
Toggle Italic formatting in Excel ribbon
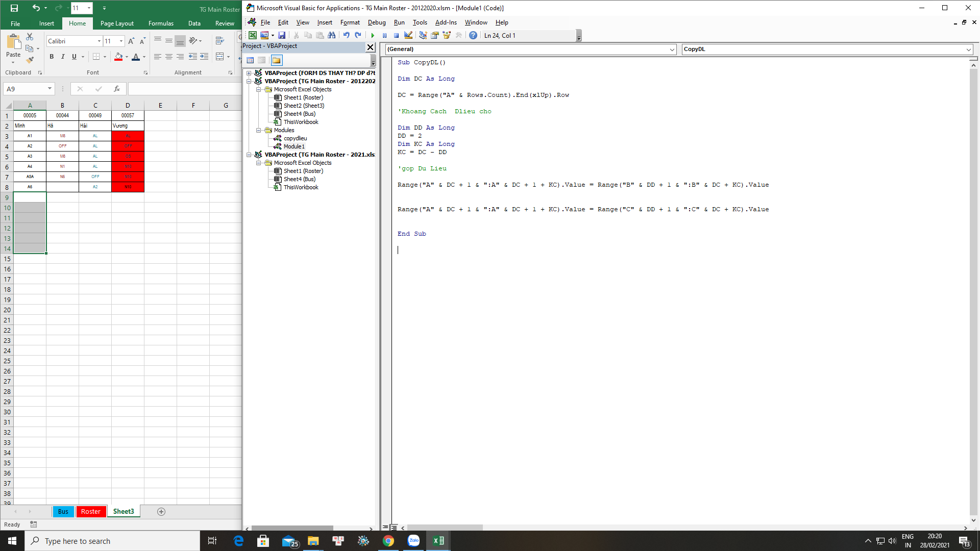63,57
